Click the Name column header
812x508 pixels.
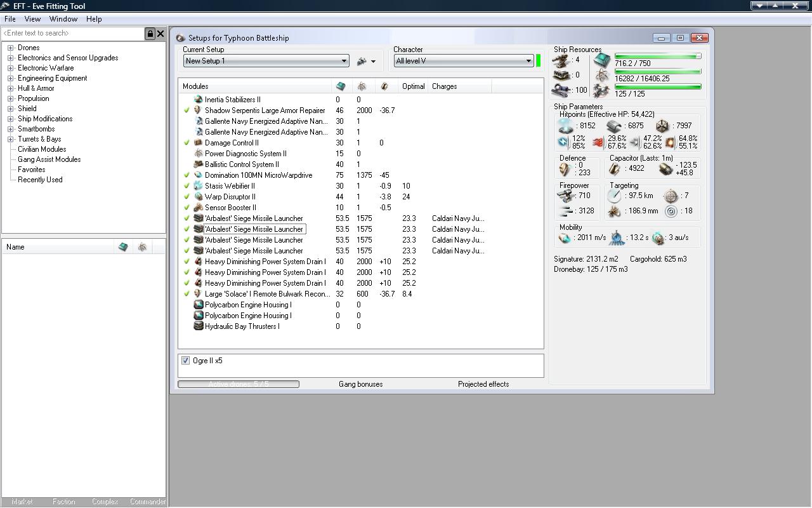(x=58, y=247)
